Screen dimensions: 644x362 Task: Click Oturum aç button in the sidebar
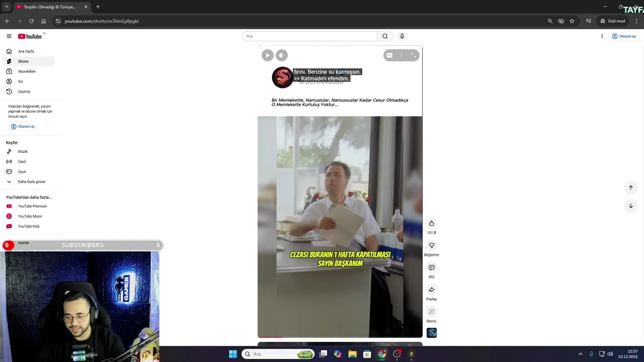click(x=23, y=127)
